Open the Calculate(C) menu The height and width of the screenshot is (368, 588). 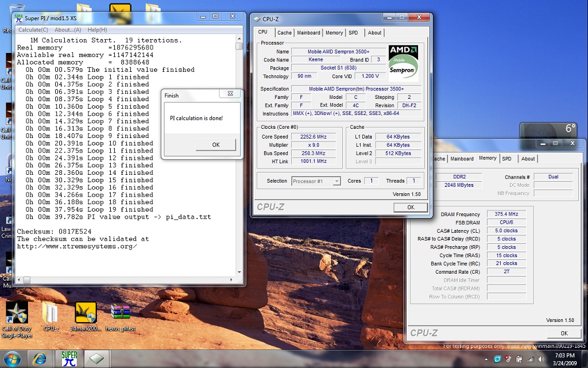pyautogui.click(x=33, y=30)
